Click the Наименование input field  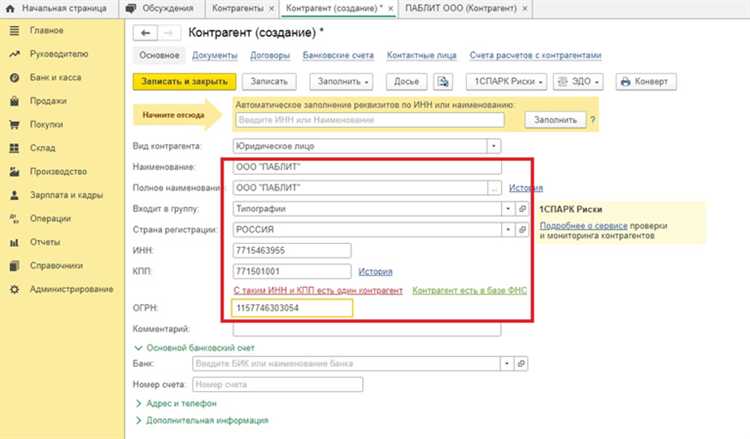(x=367, y=167)
